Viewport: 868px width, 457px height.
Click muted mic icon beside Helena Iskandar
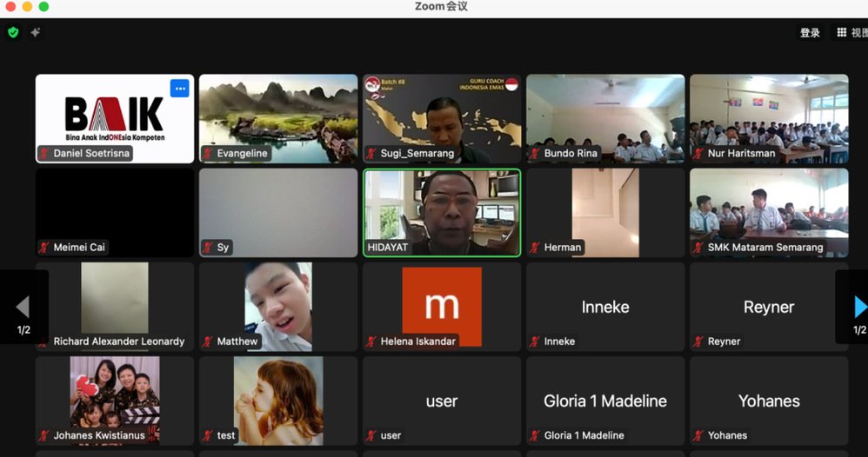click(371, 341)
